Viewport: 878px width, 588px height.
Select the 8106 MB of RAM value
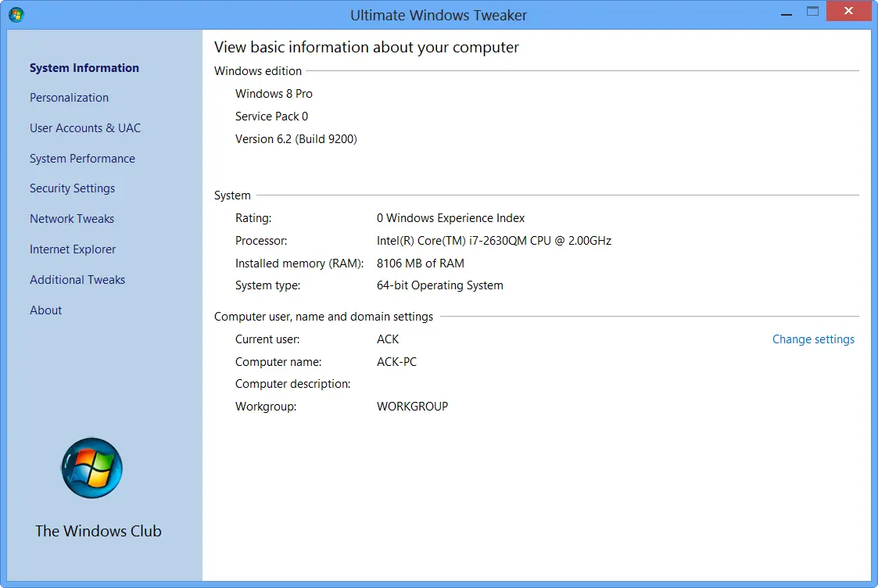click(x=421, y=264)
